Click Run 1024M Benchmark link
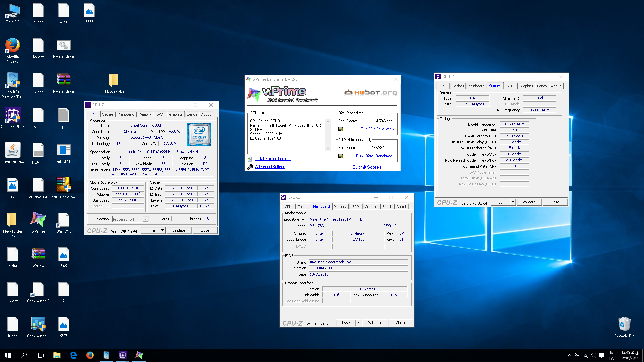This screenshot has height=362, width=644. (x=375, y=156)
